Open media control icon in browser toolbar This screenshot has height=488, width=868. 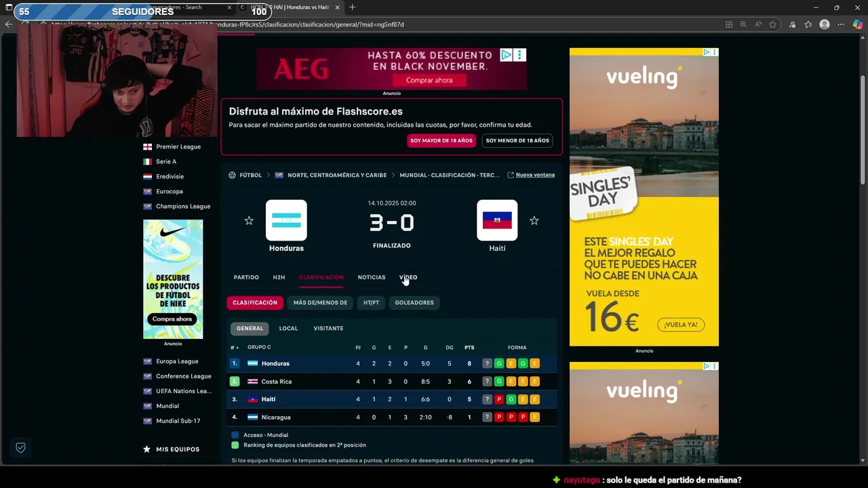[792, 24]
